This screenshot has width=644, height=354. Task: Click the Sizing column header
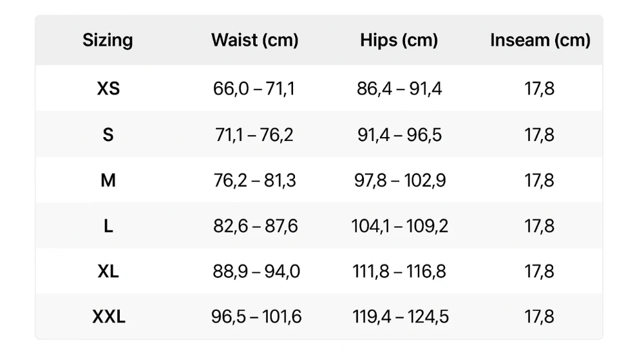point(108,41)
